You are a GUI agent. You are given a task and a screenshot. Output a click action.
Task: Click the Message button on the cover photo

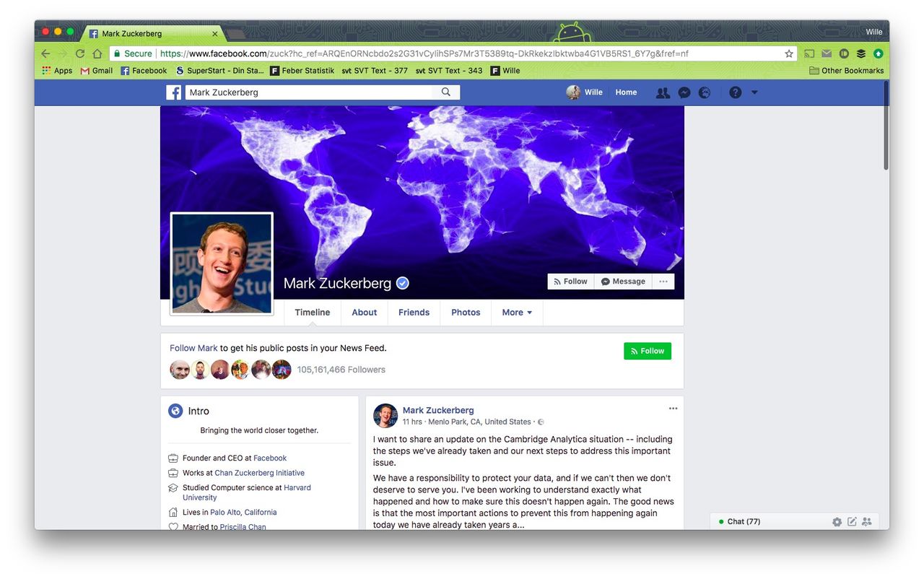[623, 282]
